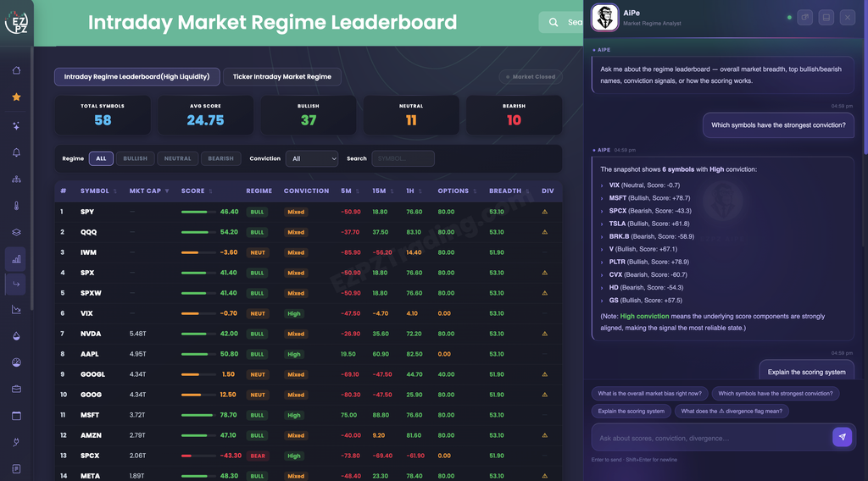
Task: Sort table by BREADTH column
Action: (509, 191)
